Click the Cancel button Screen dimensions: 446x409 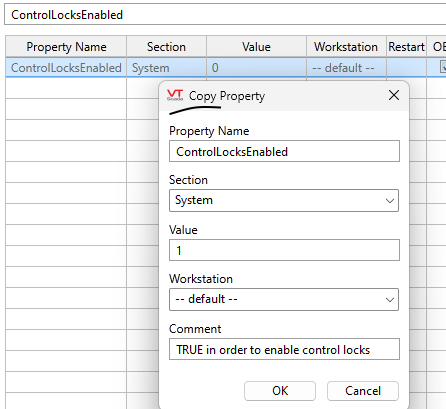[363, 391]
